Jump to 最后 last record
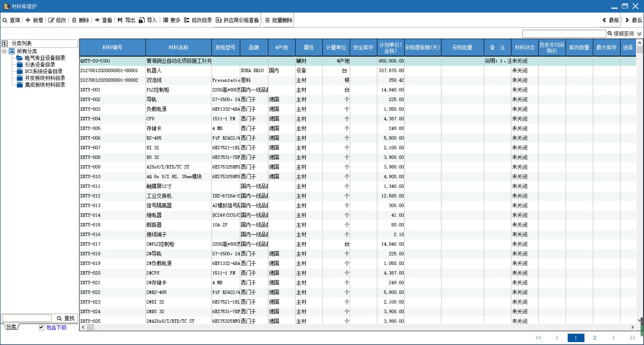The image size is (644, 345). coord(633,20)
